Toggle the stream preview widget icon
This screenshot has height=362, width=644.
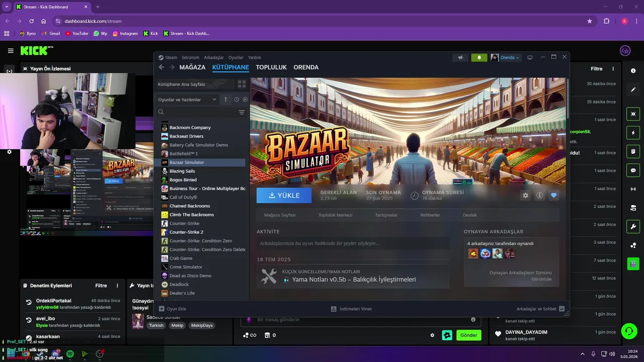tap(633, 114)
